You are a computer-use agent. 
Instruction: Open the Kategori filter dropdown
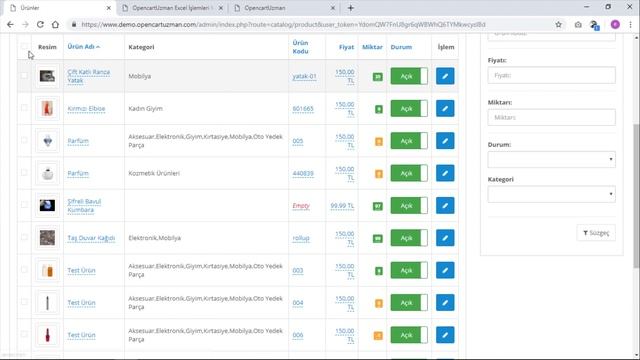[x=551, y=194]
